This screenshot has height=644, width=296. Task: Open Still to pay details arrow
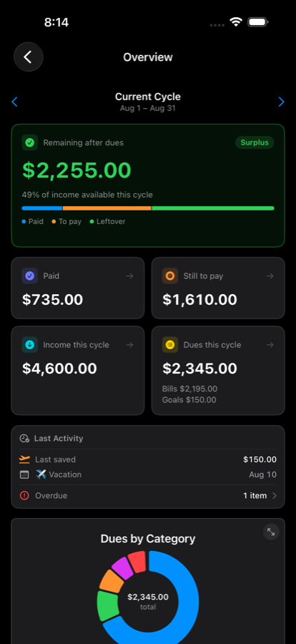270,276
